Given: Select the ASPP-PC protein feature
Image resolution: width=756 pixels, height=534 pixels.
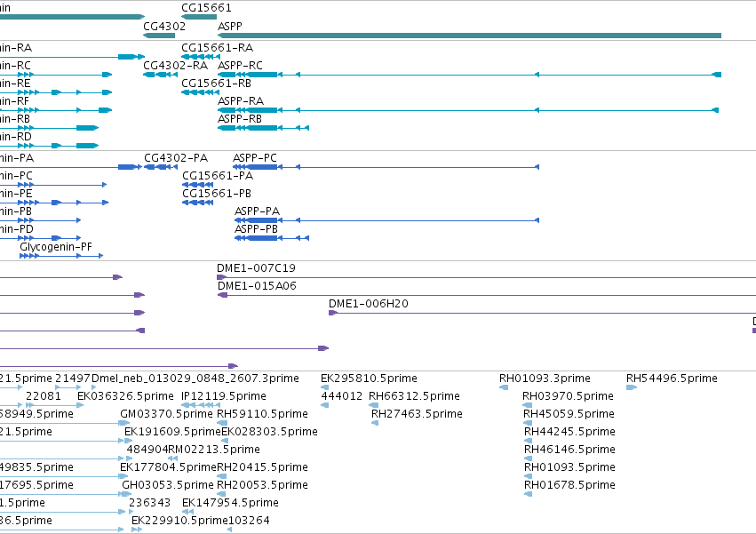Looking at the screenshot, I should click(x=386, y=167).
